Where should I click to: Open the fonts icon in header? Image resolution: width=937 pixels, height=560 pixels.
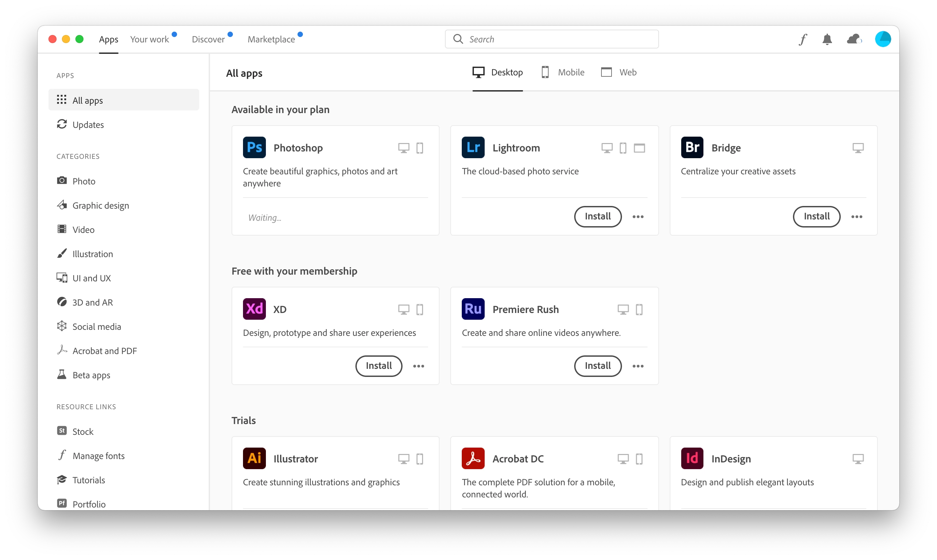coord(803,39)
